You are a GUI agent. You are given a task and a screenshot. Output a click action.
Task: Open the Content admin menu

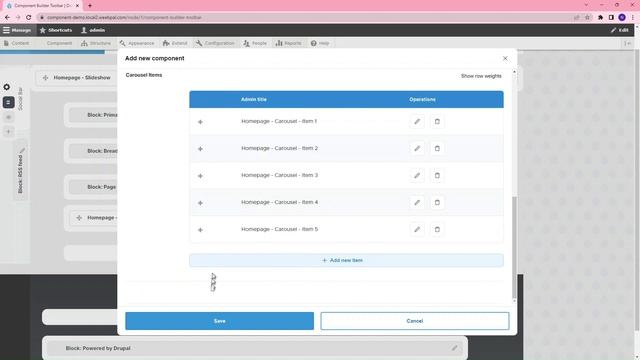pyautogui.click(x=16, y=43)
